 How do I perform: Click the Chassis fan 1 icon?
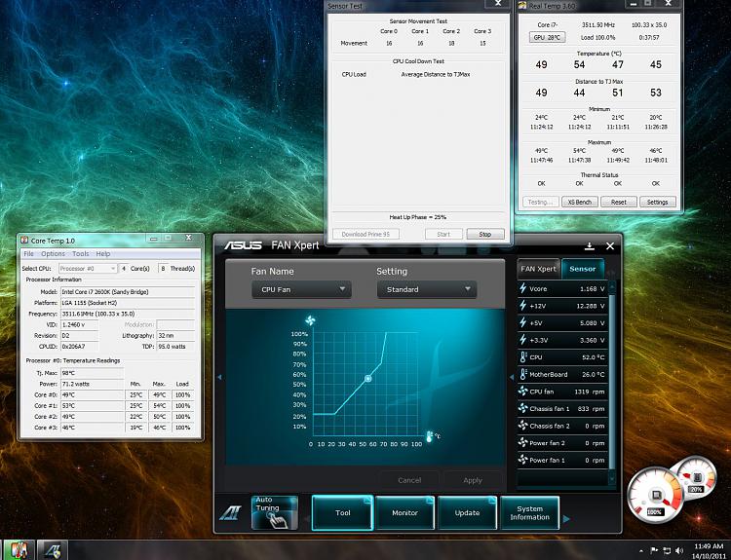[x=523, y=409]
